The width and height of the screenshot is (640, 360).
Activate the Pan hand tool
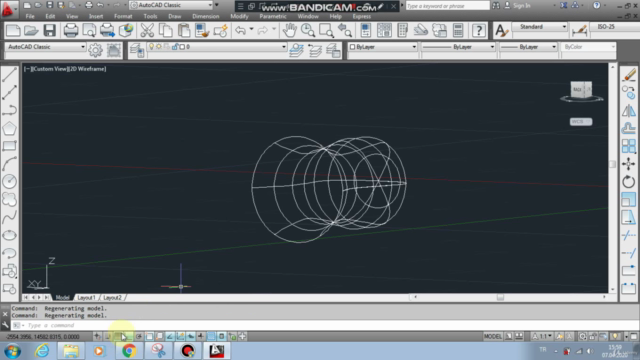pos(289,31)
